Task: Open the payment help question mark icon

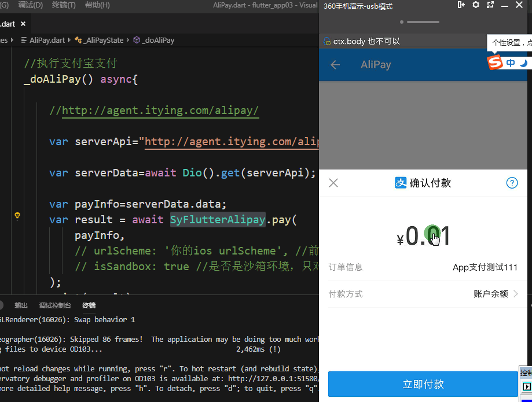Action: click(512, 183)
